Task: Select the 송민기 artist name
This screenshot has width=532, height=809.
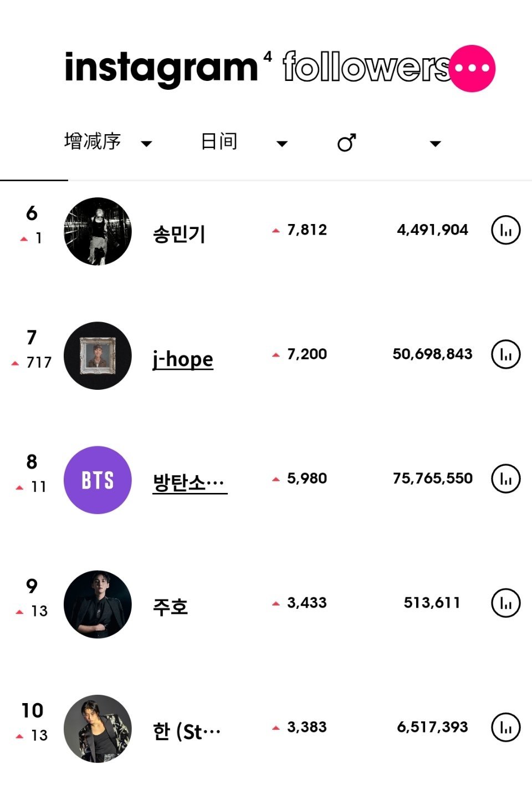Action: [x=179, y=234]
